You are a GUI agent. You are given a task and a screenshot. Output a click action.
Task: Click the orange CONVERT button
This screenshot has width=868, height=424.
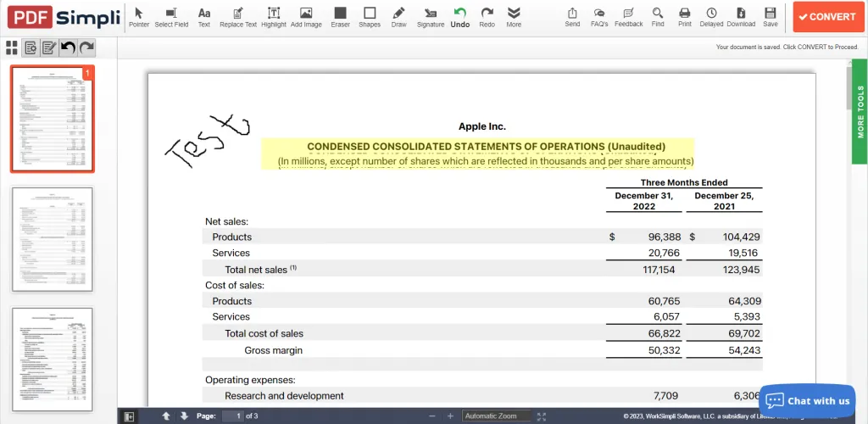pyautogui.click(x=827, y=17)
